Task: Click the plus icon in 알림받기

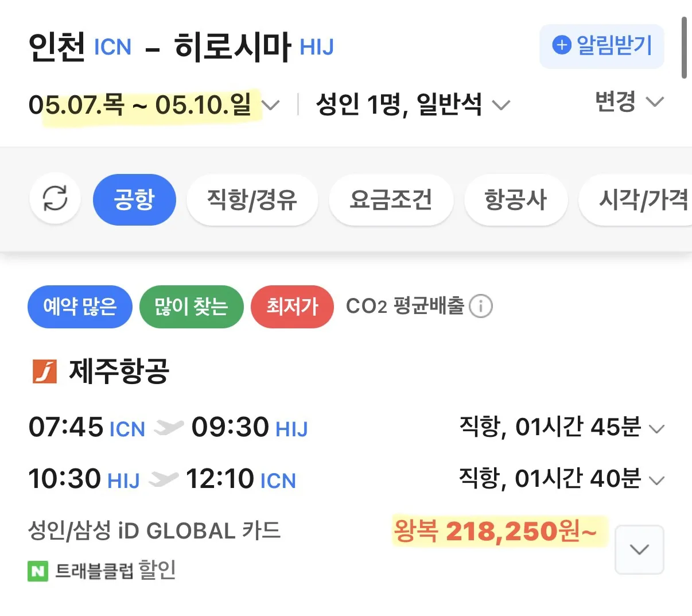Action: click(561, 45)
